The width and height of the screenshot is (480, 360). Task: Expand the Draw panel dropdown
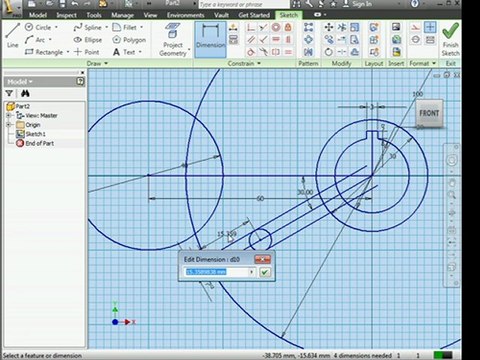[x=106, y=63]
